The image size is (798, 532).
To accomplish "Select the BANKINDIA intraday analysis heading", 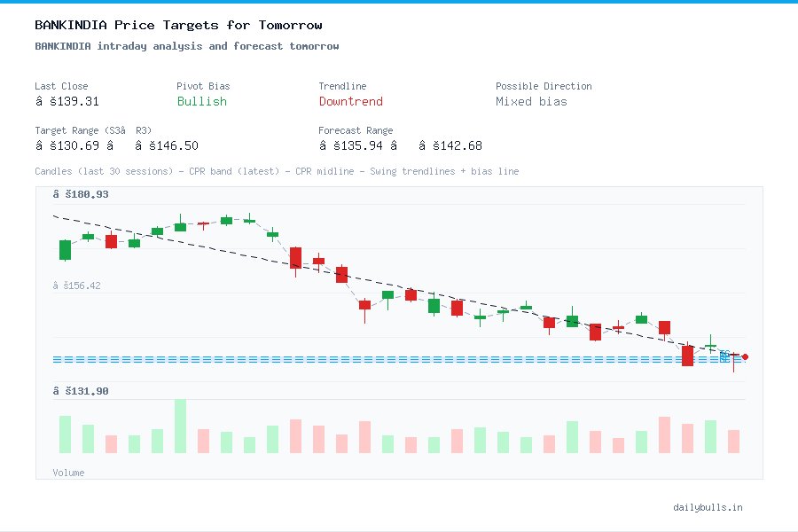I will click(x=186, y=46).
